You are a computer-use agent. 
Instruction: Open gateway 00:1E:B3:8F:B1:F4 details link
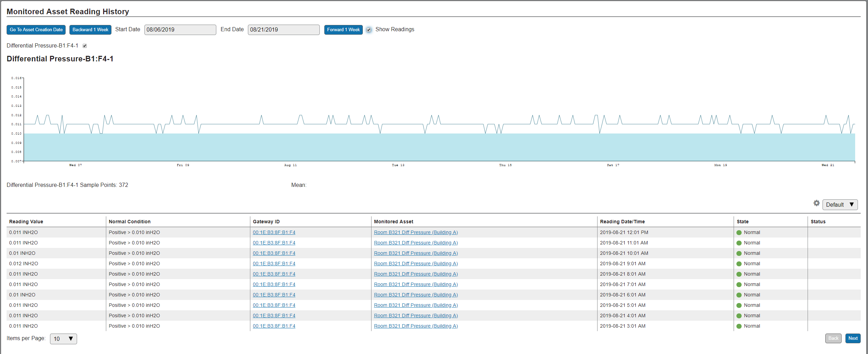pyautogui.click(x=274, y=232)
